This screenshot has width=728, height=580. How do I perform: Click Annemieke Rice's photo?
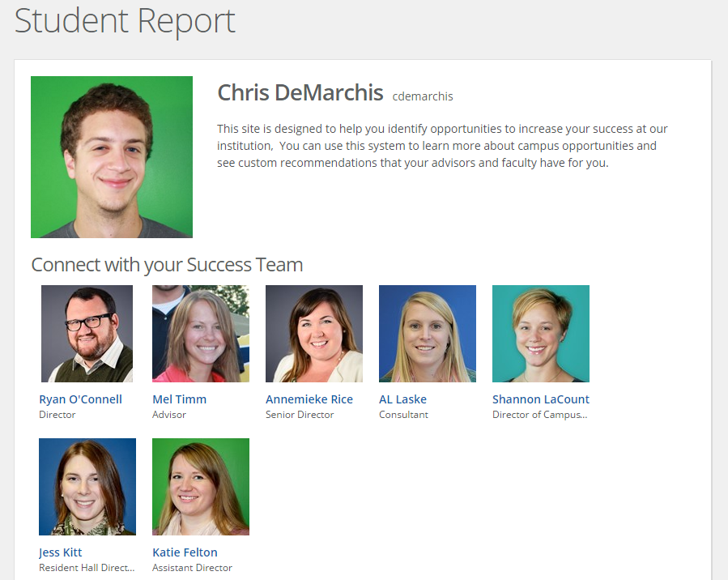click(313, 333)
